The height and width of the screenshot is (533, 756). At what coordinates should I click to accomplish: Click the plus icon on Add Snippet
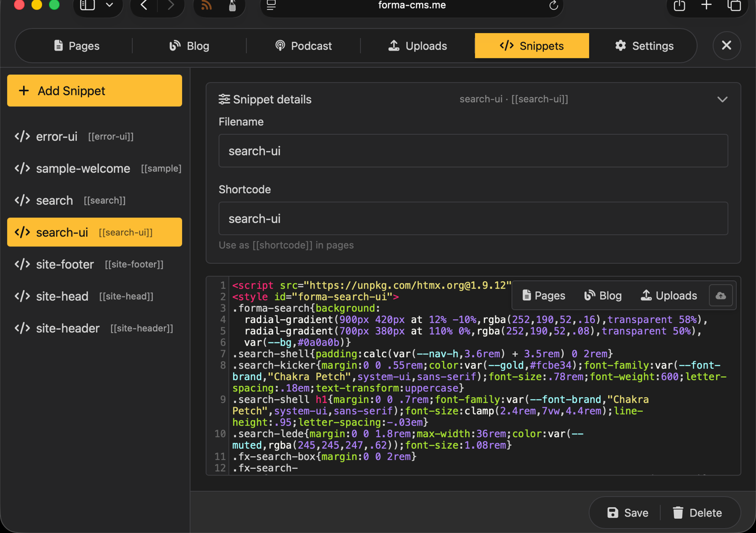tap(24, 91)
